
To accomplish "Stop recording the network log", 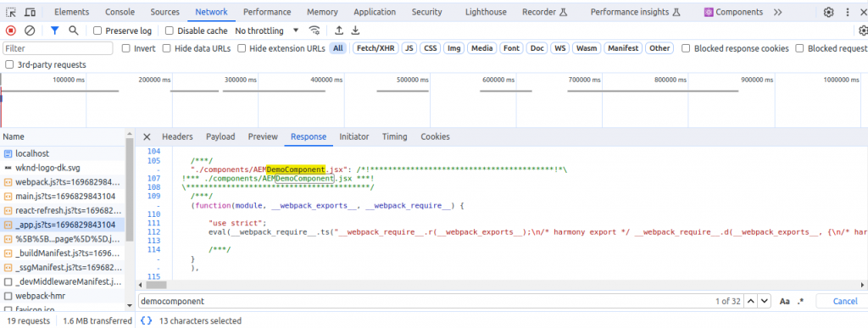I will tap(11, 31).
